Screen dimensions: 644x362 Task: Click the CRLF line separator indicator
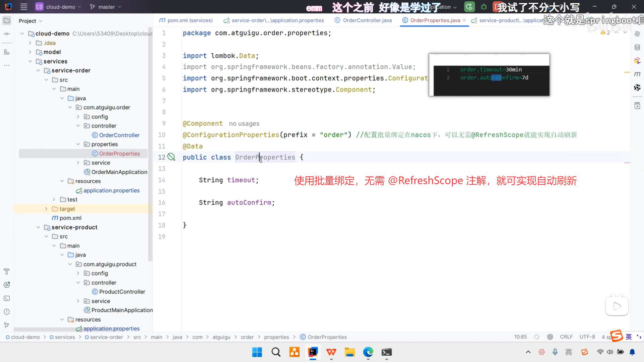566,337
